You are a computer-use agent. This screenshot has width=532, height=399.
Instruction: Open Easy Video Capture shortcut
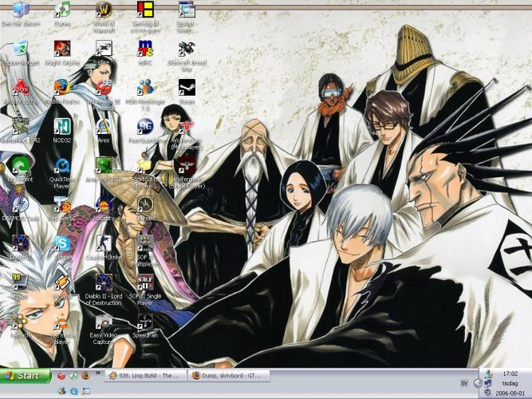pyautogui.click(x=104, y=328)
